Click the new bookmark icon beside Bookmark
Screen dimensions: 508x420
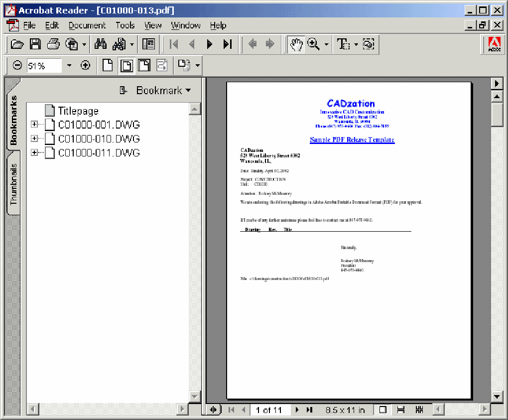(124, 90)
